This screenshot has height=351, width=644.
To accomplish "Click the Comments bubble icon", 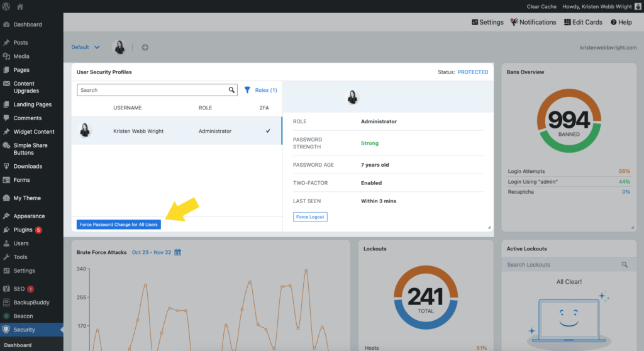I will [x=6, y=118].
